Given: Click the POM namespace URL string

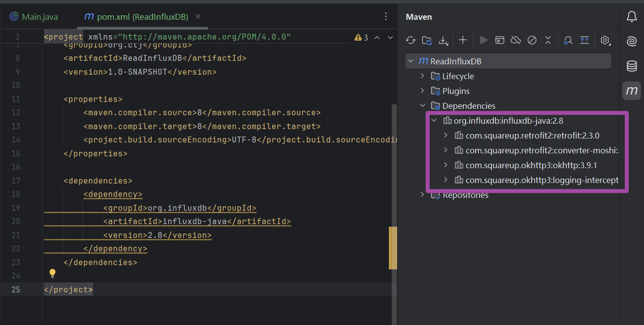Looking at the screenshot, I should pyautogui.click(x=205, y=37).
